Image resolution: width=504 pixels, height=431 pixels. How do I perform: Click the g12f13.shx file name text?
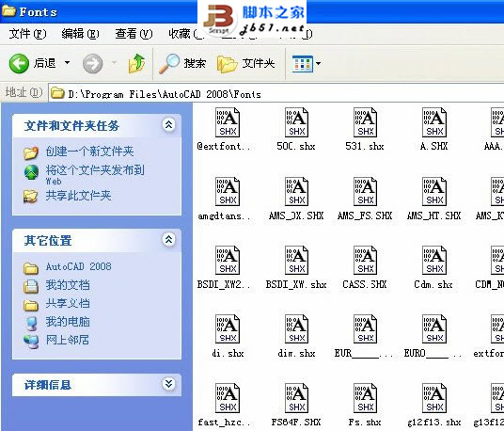pyautogui.click(x=433, y=422)
